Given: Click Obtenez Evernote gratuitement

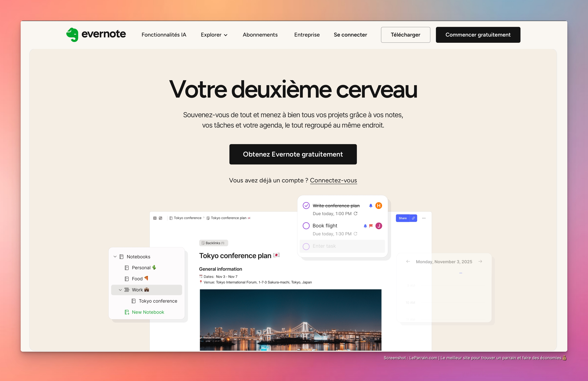Looking at the screenshot, I should [293, 154].
